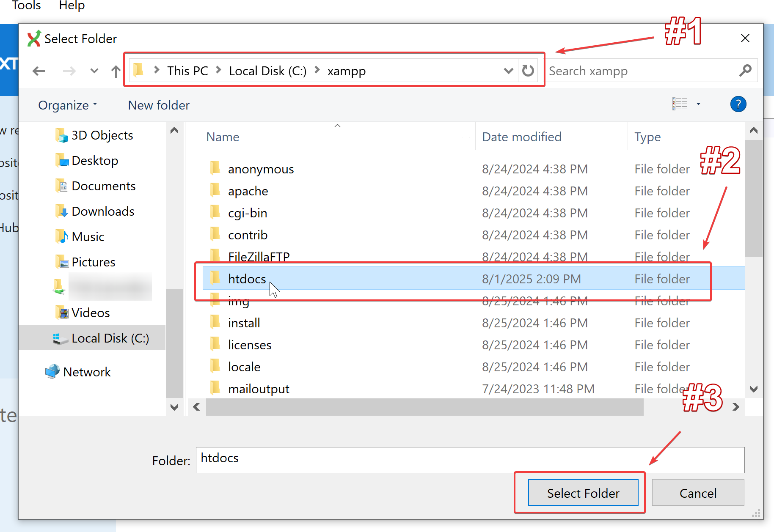Open the Tools menu

pos(26,5)
